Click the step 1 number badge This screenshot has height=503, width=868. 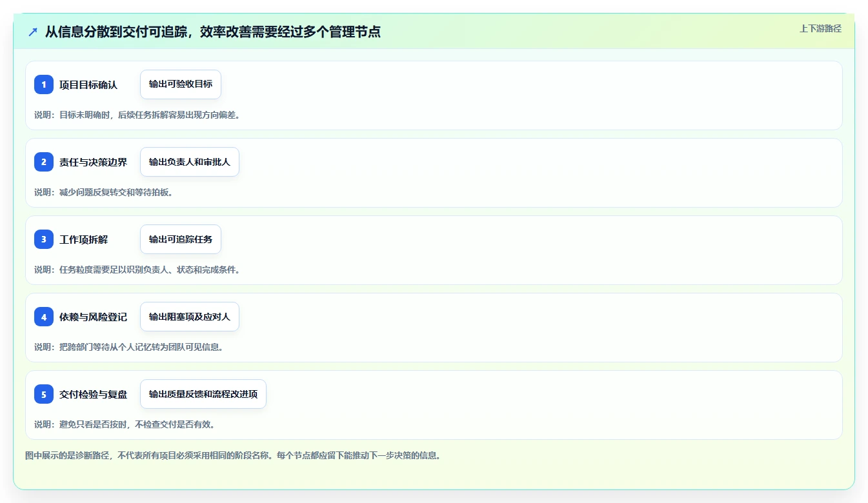click(x=44, y=84)
